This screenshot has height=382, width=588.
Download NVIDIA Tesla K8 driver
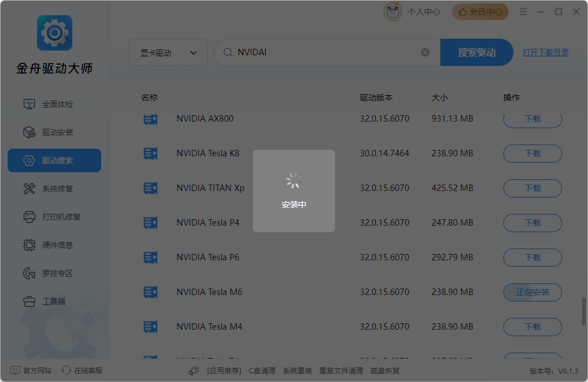(533, 154)
